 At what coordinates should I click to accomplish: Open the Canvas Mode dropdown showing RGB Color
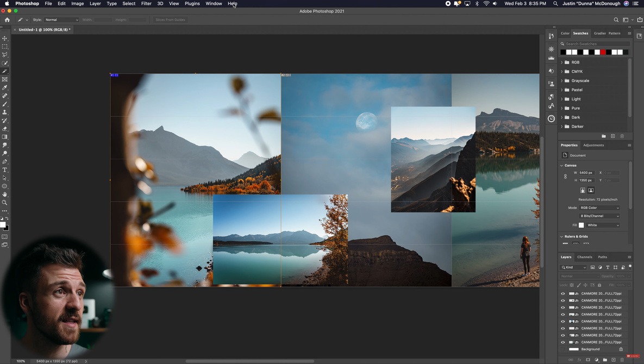click(601, 208)
